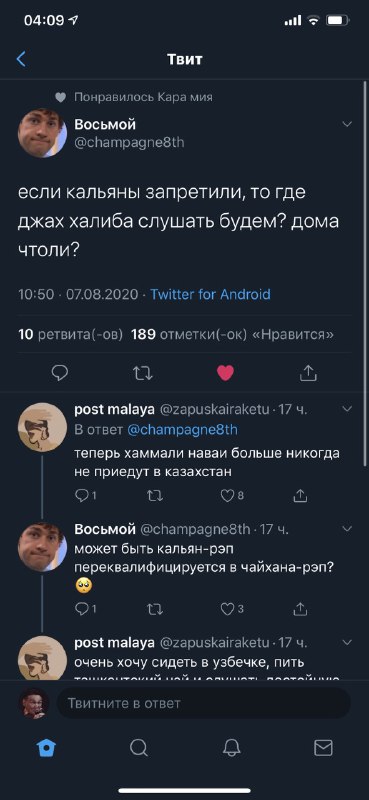Open the Notifications bell tab
The height and width of the screenshot is (800, 369).
pyautogui.click(x=232, y=748)
